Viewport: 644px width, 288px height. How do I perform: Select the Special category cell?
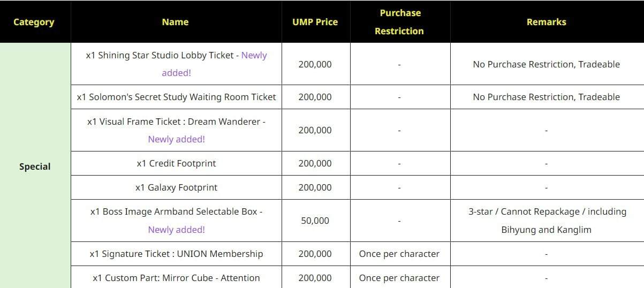tap(35, 166)
